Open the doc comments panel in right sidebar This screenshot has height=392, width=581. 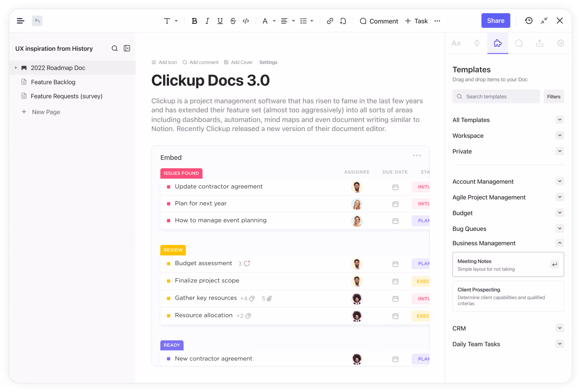click(x=519, y=43)
